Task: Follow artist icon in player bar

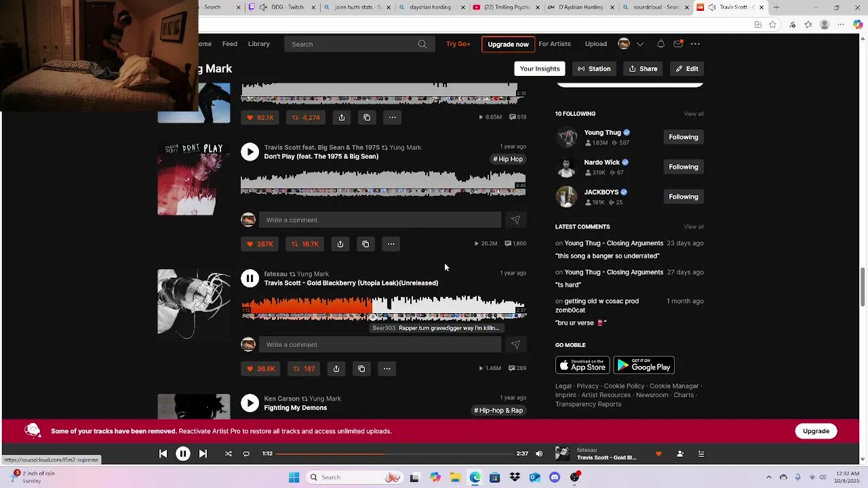Action: (680, 454)
